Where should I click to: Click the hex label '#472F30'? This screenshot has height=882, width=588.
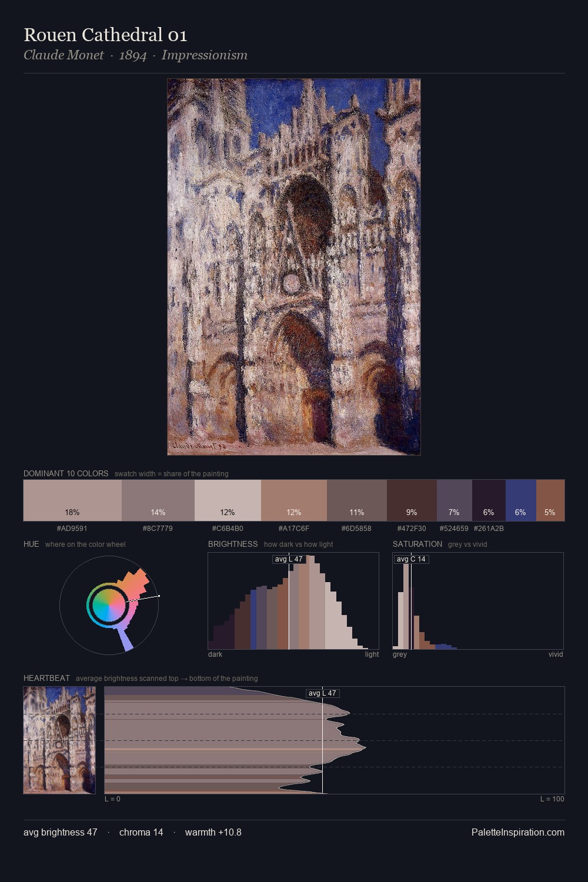[412, 528]
